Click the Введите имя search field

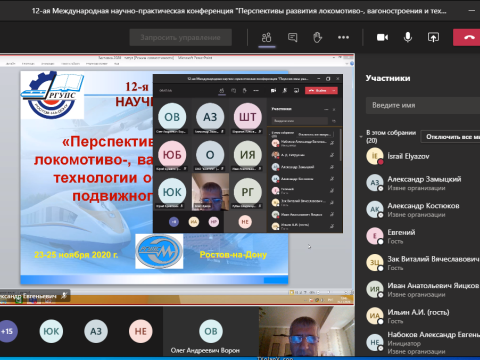pos(423,105)
